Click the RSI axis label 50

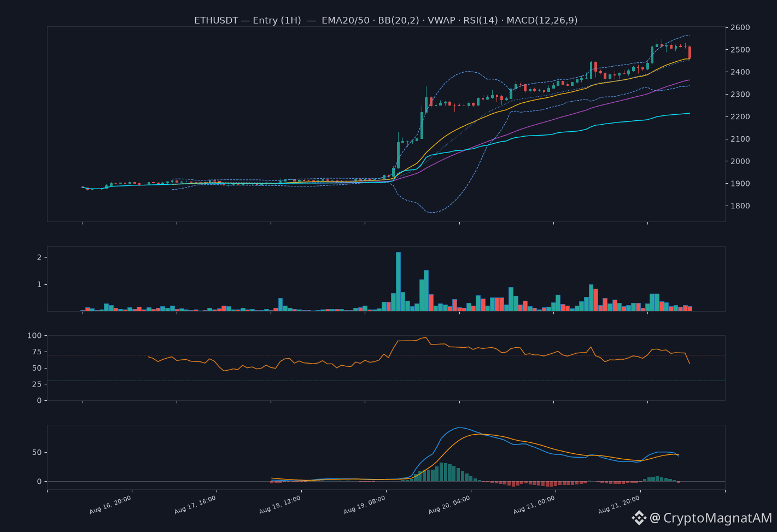tap(37, 368)
